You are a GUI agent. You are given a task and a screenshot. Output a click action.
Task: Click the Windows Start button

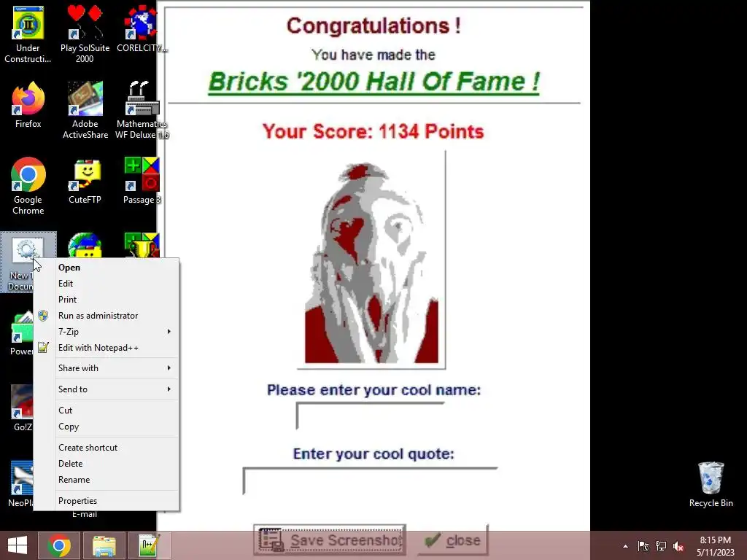click(x=18, y=545)
